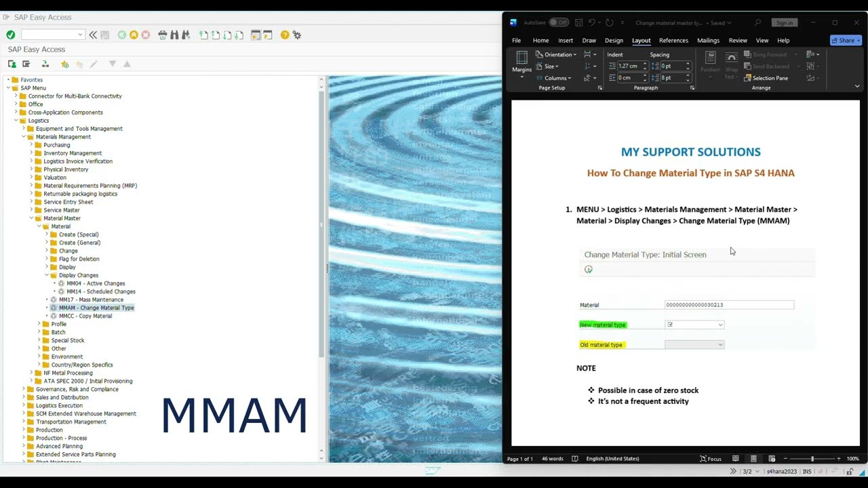The width and height of the screenshot is (868, 488).
Task: Open the File tab in Word
Action: tap(517, 41)
